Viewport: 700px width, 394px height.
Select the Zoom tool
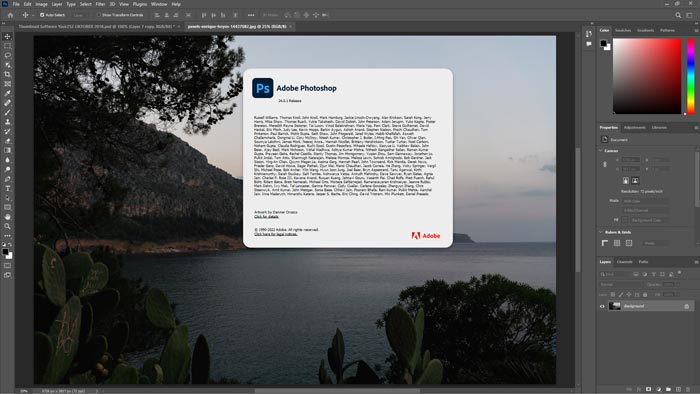[x=8, y=226]
